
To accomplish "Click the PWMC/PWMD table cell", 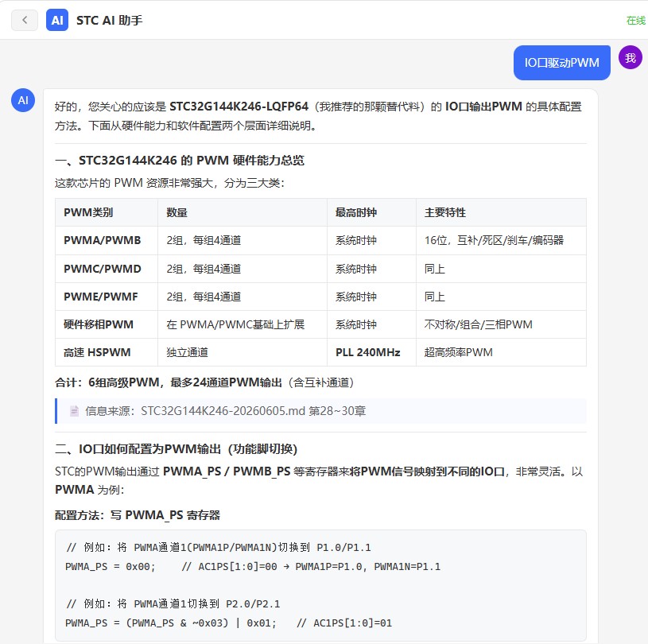I will pyautogui.click(x=107, y=269).
